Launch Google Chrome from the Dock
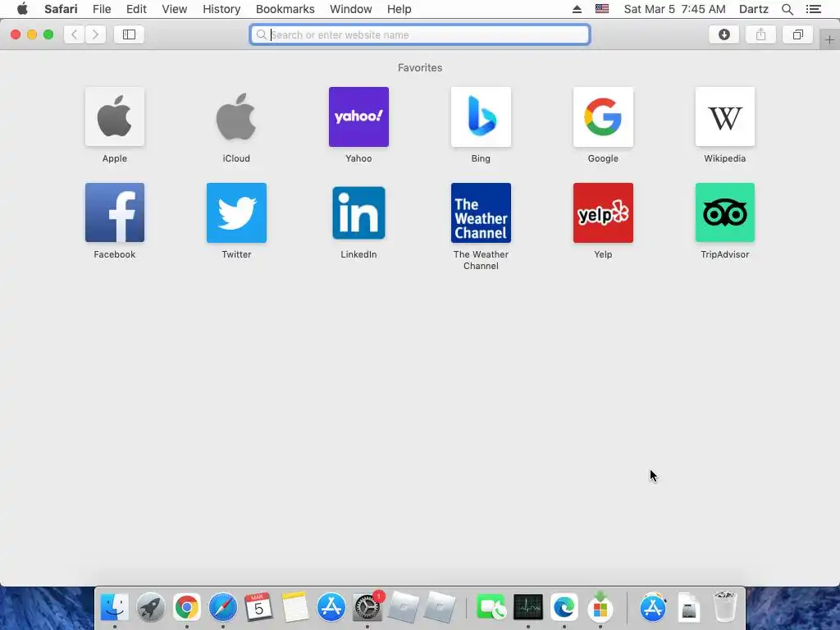This screenshot has width=840, height=630. pos(186,608)
